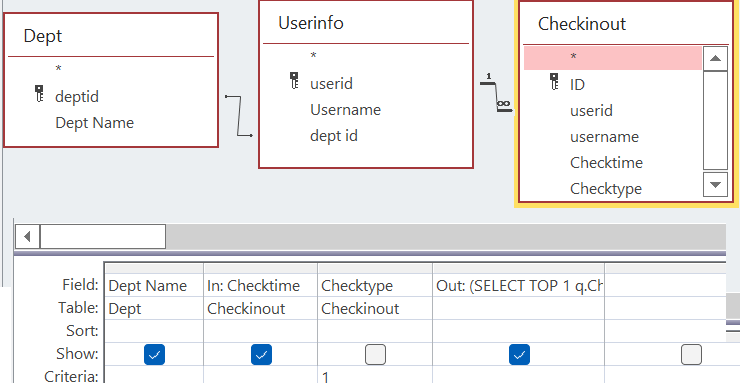
Task: Select userid field in Userinfo table
Action: click(331, 83)
